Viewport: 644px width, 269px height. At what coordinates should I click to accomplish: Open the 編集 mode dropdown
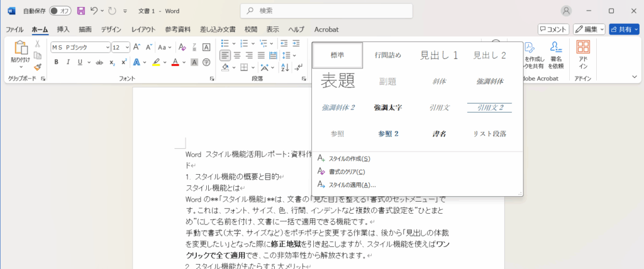589,29
